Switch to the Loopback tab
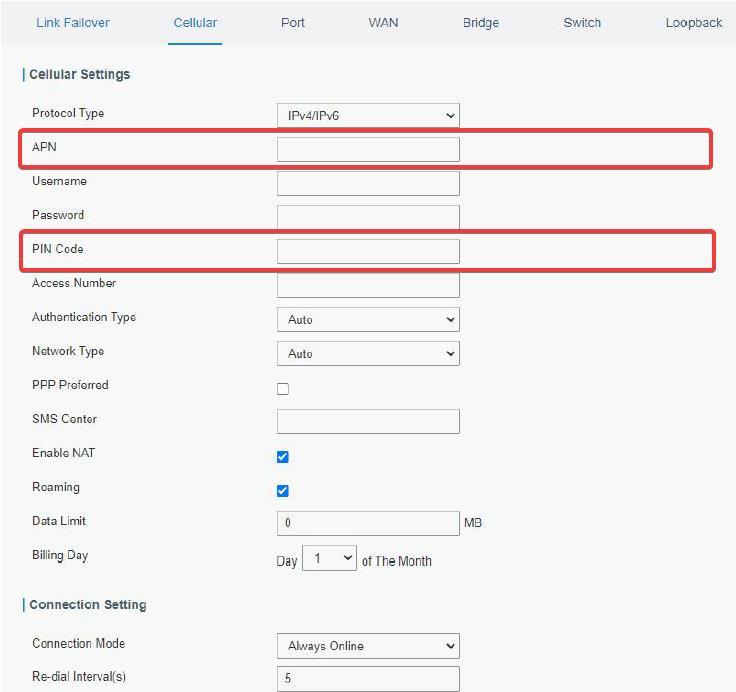 click(x=694, y=23)
